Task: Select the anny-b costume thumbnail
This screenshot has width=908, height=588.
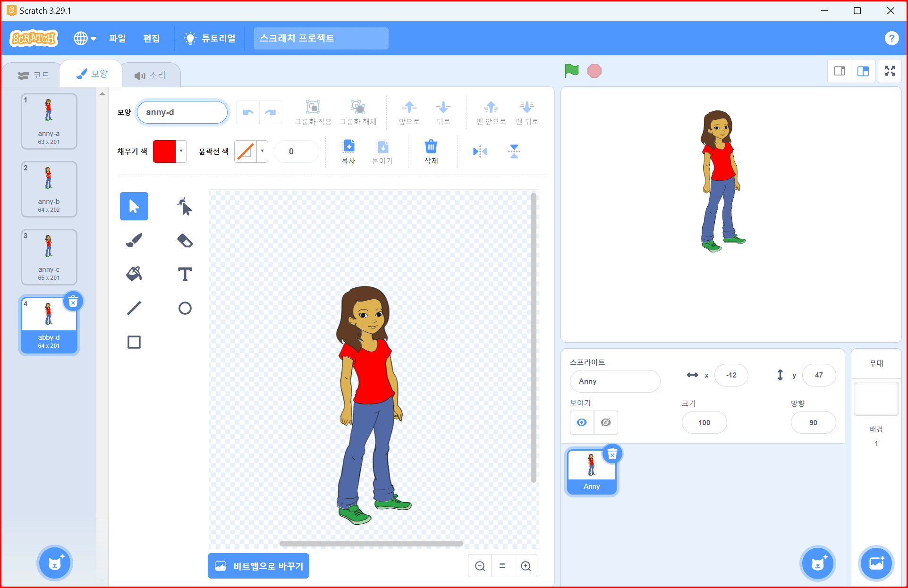Action: pyautogui.click(x=49, y=189)
